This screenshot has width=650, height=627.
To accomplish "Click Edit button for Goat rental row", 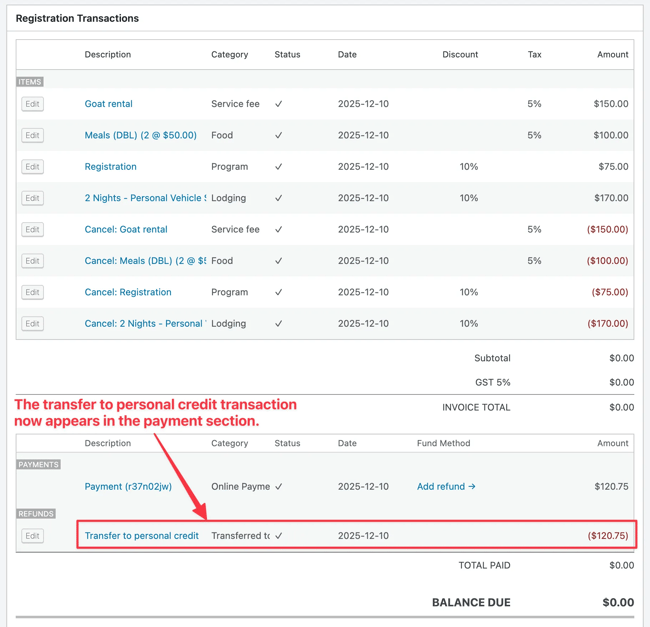I will click(32, 104).
